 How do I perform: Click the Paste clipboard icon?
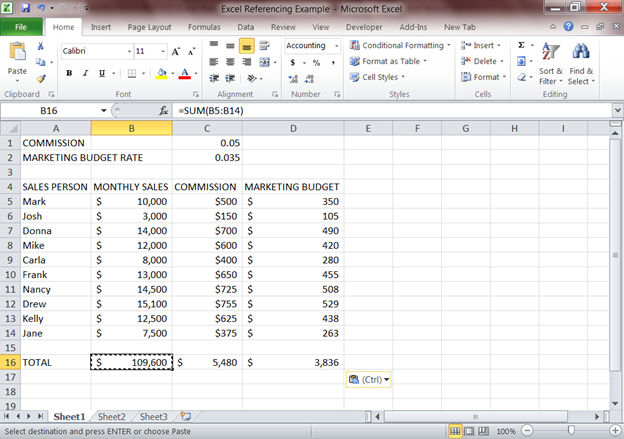(x=18, y=52)
